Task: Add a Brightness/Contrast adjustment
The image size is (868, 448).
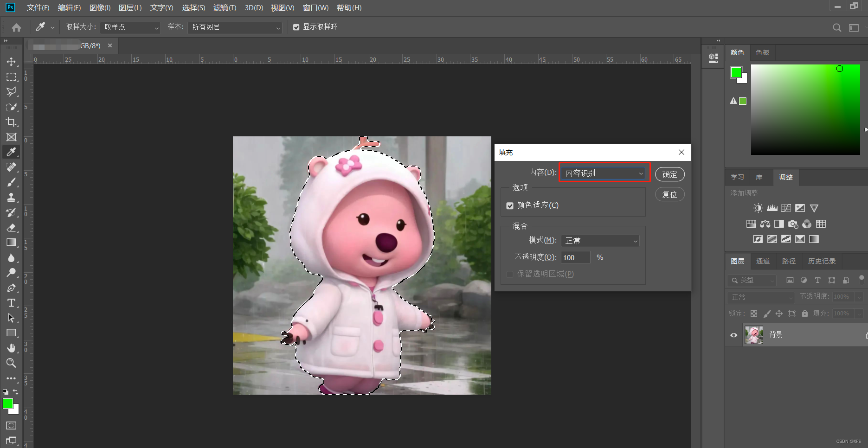Action: (x=758, y=208)
